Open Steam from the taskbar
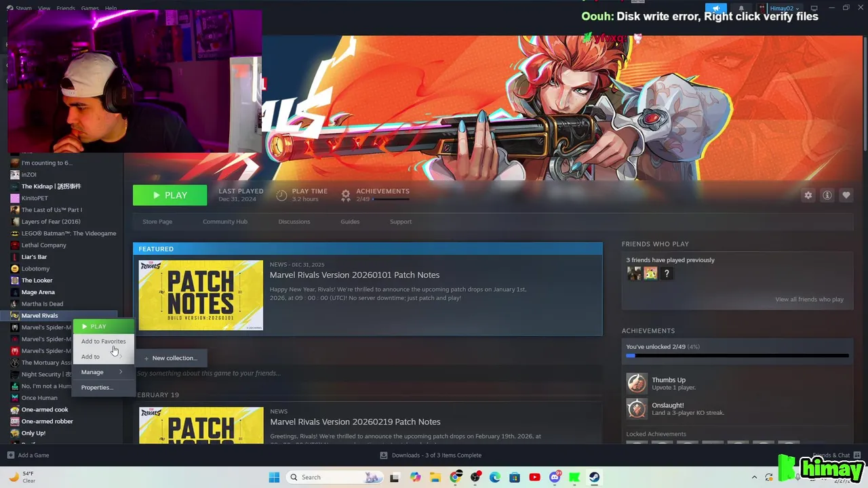 (x=594, y=477)
